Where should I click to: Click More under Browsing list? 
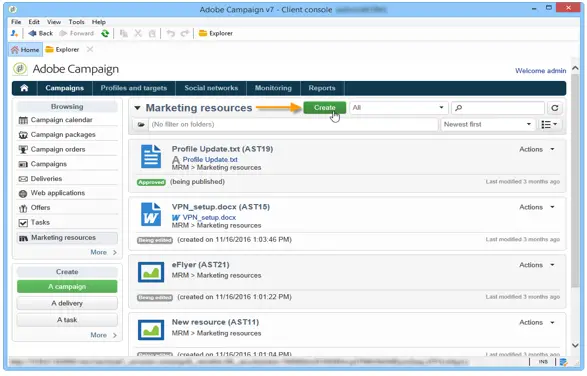point(104,252)
